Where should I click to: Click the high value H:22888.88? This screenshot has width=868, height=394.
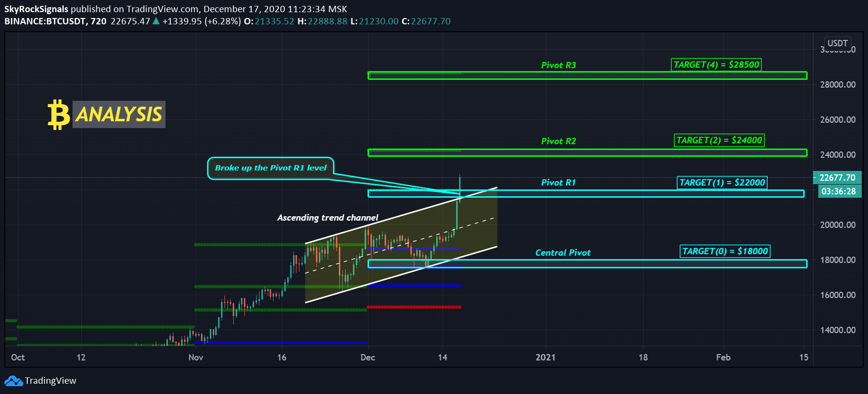322,21
